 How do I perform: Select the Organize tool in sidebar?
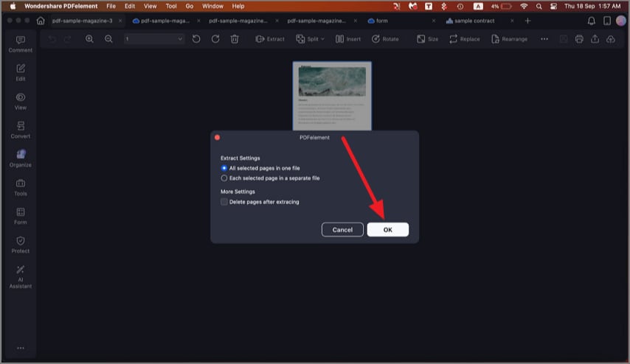click(21, 158)
